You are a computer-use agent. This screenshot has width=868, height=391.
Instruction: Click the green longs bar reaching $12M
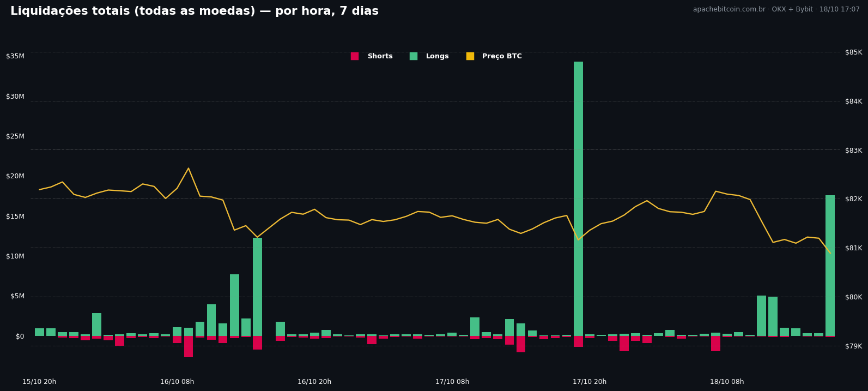[257, 287]
